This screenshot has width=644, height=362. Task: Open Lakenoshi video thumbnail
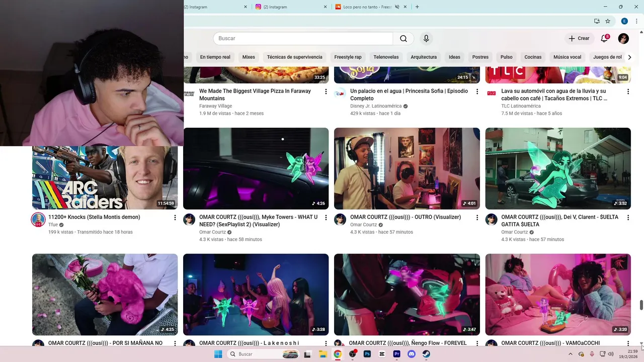coord(256,294)
